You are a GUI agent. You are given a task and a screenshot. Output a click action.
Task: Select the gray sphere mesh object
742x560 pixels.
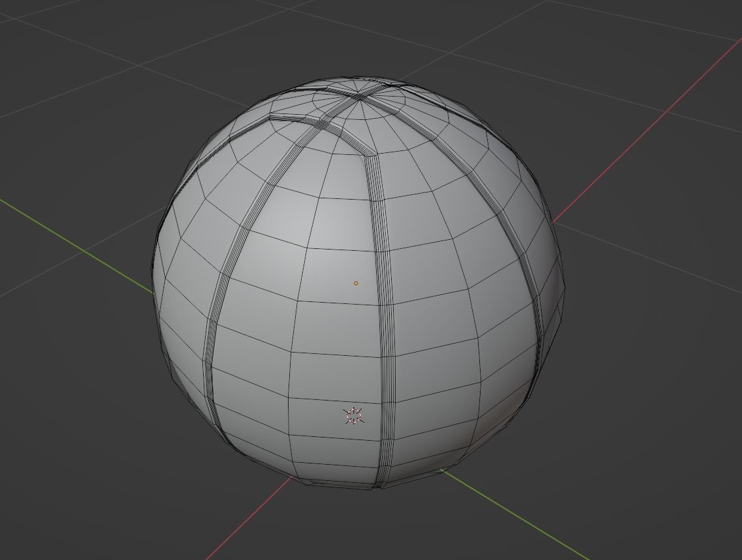358,283
